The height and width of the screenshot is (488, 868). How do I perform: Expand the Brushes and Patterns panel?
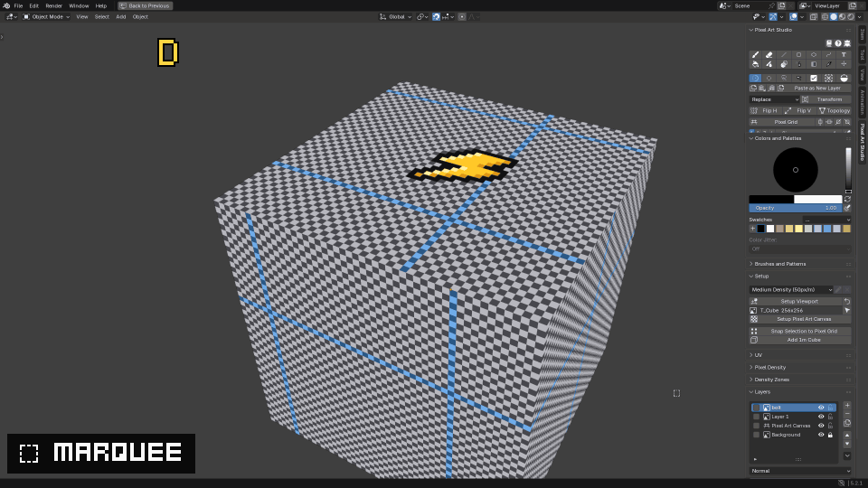pos(780,264)
